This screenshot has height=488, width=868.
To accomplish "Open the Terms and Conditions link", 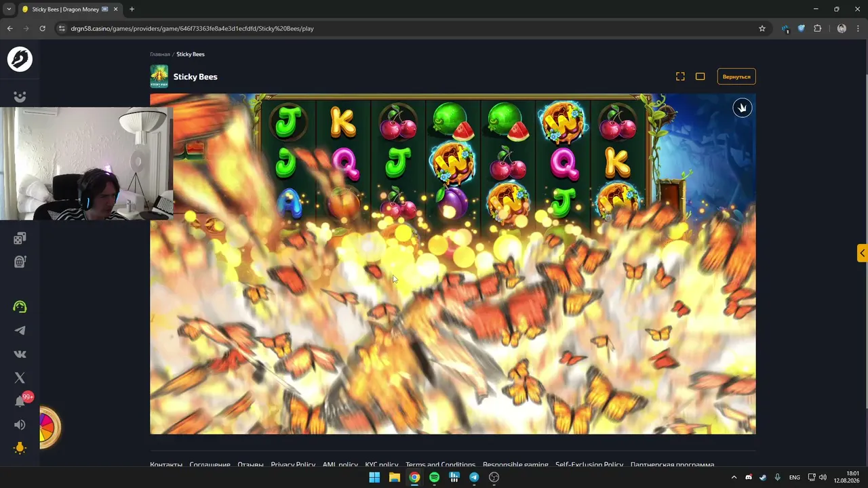I will click(441, 464).
